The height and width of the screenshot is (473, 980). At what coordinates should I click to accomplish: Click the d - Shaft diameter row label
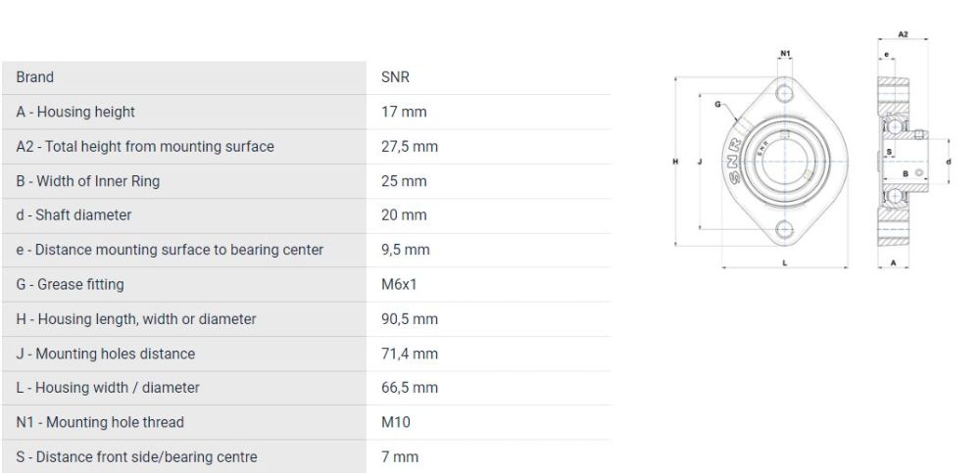point(73,215)
